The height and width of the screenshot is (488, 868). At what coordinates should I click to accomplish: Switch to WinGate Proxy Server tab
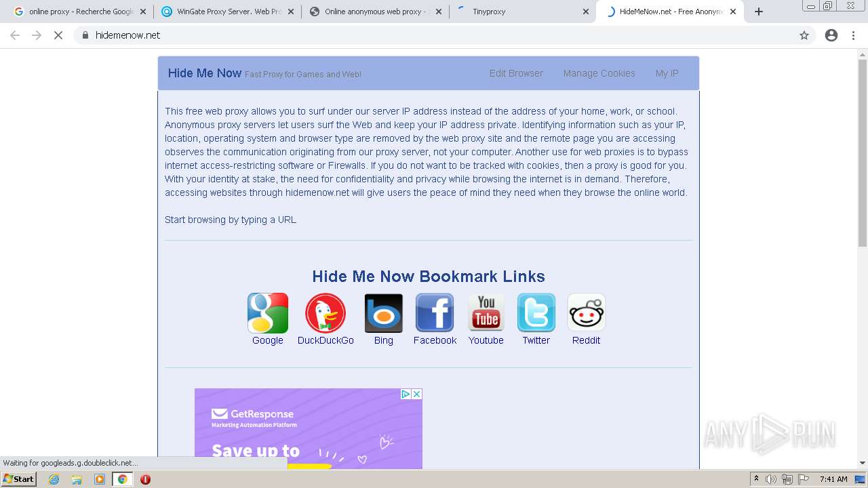(229, 12)
